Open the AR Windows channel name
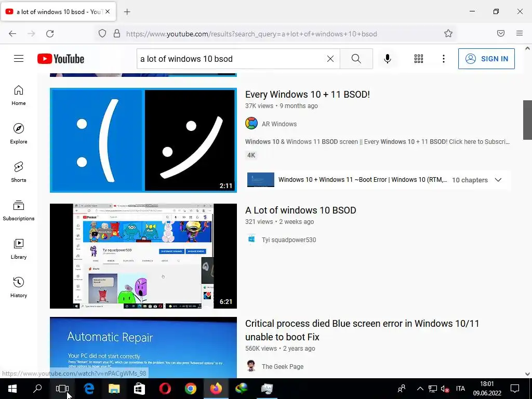532x399 pixels. click(279, 124)
